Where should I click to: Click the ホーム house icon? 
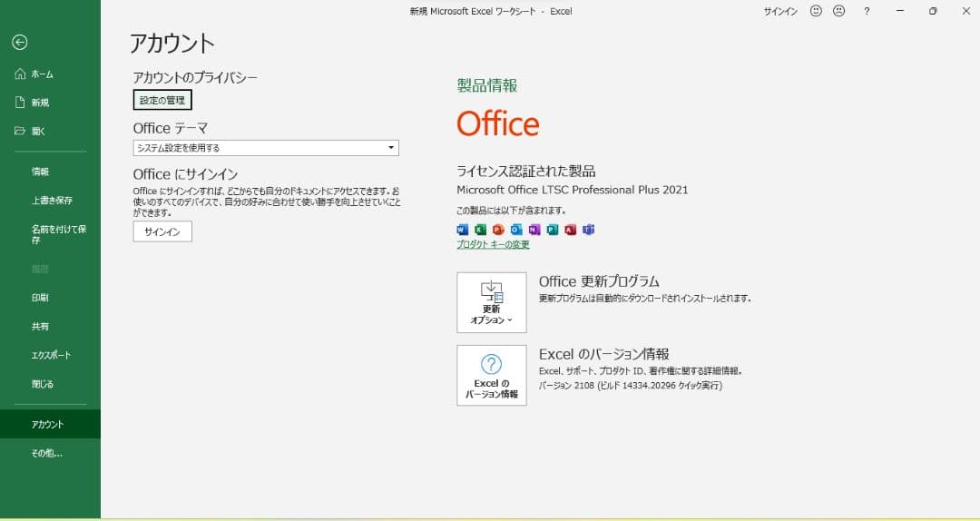pyautogui.click(x=20, y=74)
